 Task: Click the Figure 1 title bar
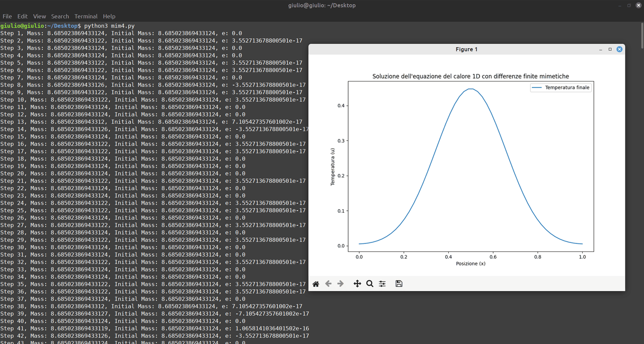point(466,49)
